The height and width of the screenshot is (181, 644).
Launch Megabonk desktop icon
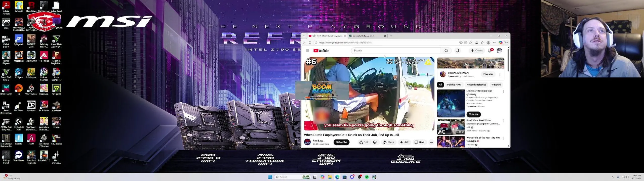(19, 57)
